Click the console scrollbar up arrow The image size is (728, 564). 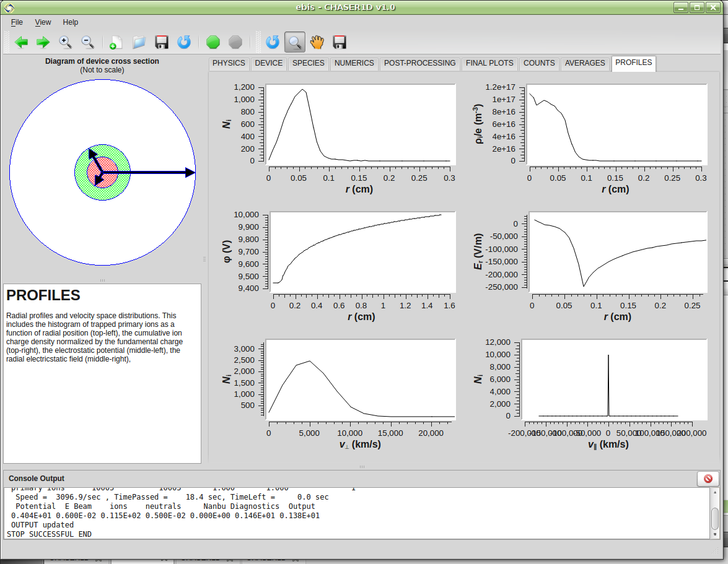[715, 492]
